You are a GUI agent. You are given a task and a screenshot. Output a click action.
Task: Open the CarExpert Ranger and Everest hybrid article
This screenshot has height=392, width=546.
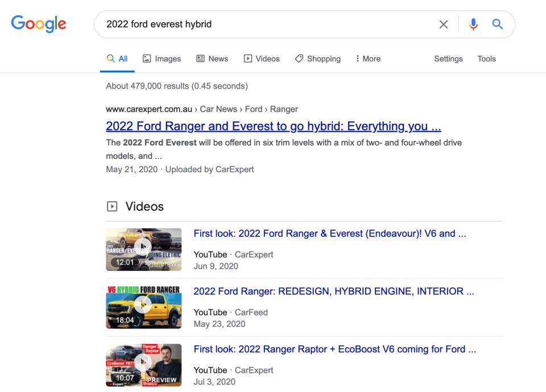(x=273, y=126)
